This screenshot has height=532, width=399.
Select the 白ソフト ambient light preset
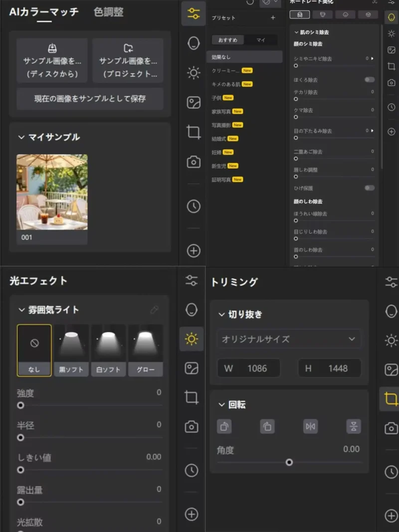[108, 350]
